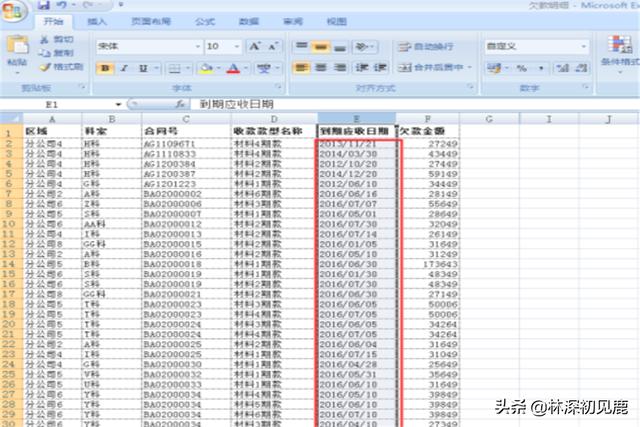Switch to the Page Layout (页面布局) tab
This screenshot has width=640, height=427.
point(151,22)
